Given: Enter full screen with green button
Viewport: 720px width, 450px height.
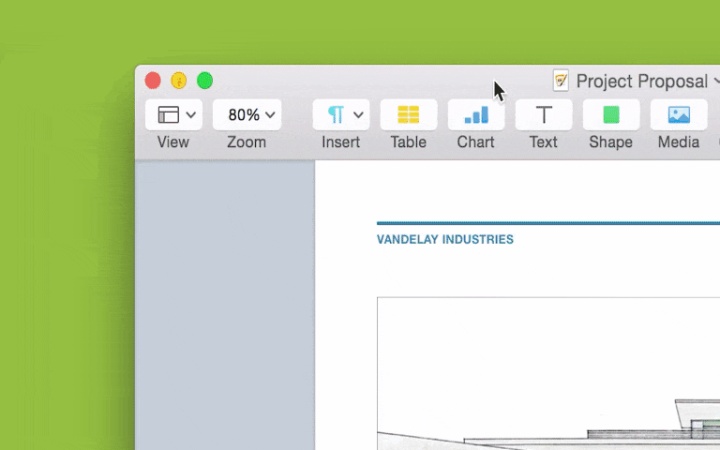Looking at the screenshot, I should [x=205, y=81].
